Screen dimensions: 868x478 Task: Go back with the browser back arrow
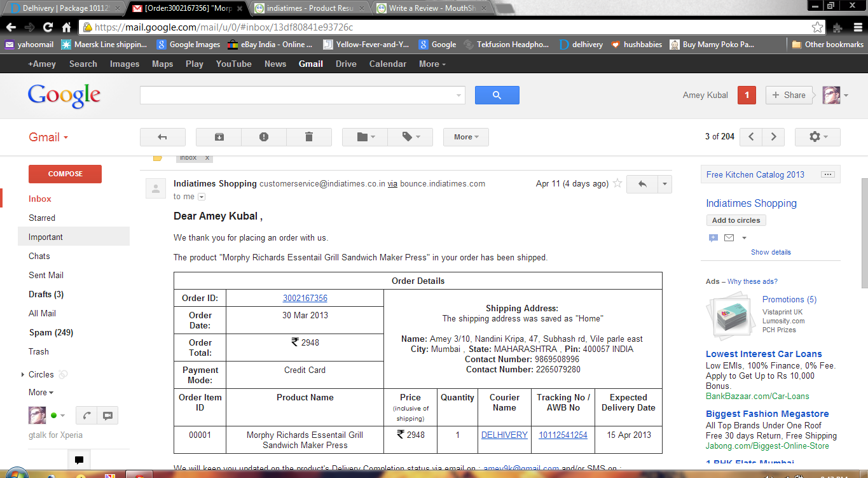[11, 27]
